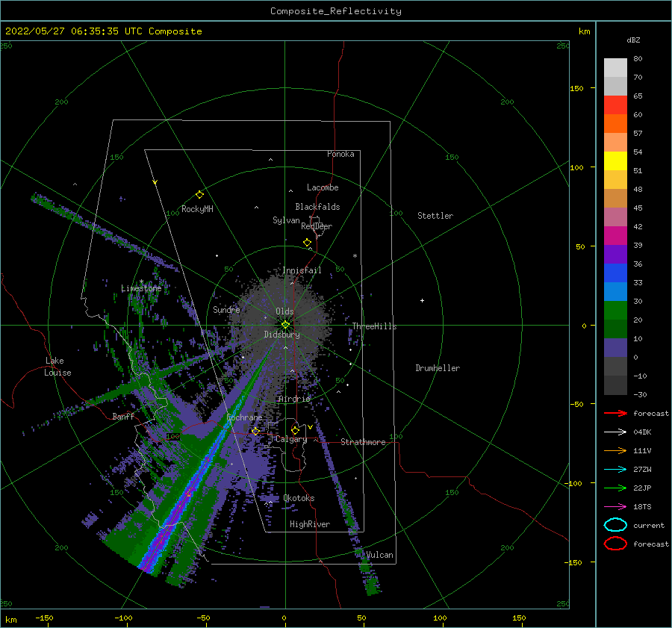Click the cyan 27ZW arrow icon
This screenshot has height=628, width=672.
615,470
